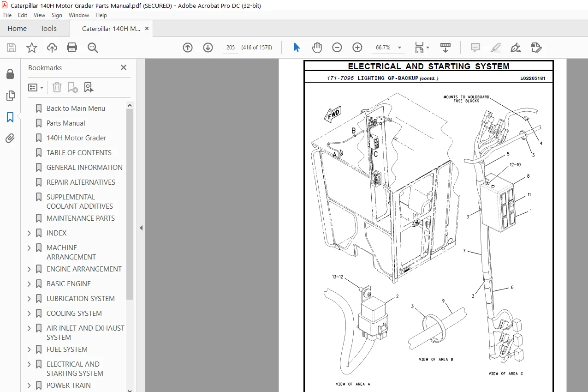The image size is (588, 392).
Task: Delete the selected bookmark
Action: point(57,87)
